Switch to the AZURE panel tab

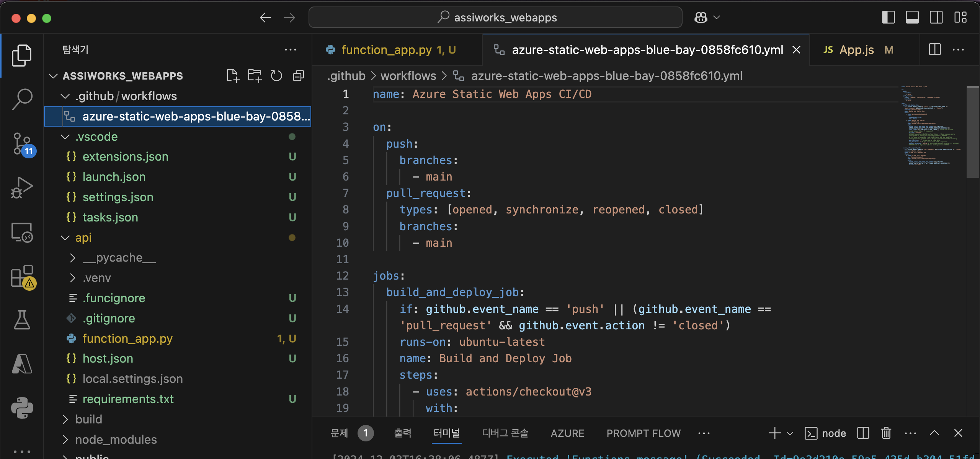point(567,433)
